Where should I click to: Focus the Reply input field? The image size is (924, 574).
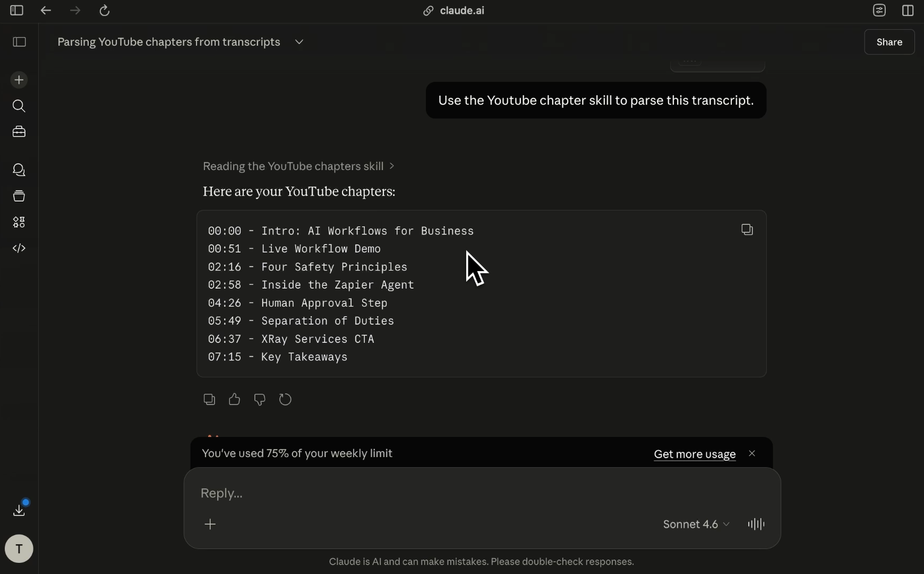(482, 493)
